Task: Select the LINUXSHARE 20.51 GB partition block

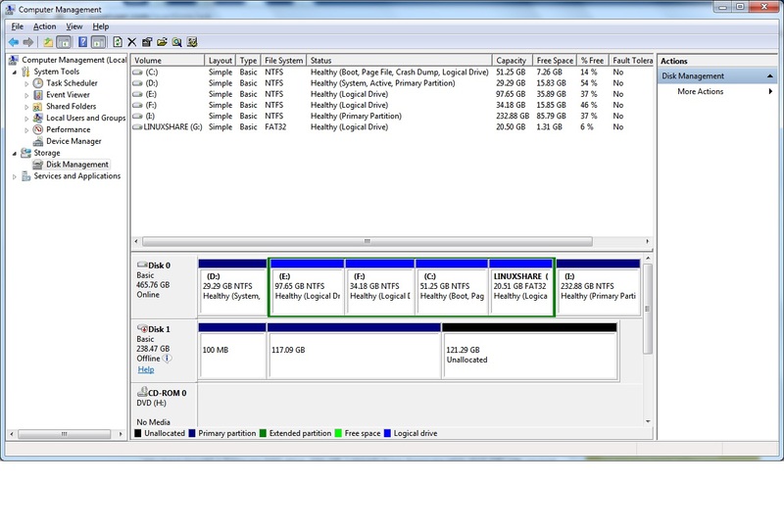Action: (x=520, y=287)
